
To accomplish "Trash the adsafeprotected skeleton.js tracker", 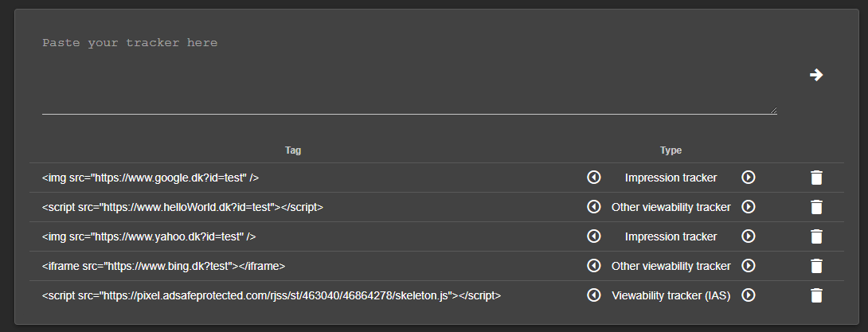I will coord(816,295).
